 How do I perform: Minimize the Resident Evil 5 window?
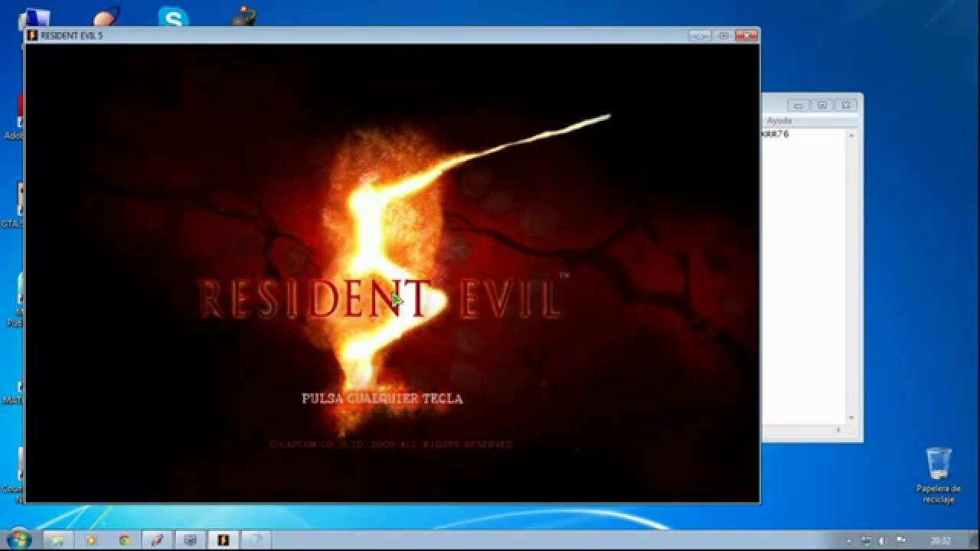coord(700,35)
